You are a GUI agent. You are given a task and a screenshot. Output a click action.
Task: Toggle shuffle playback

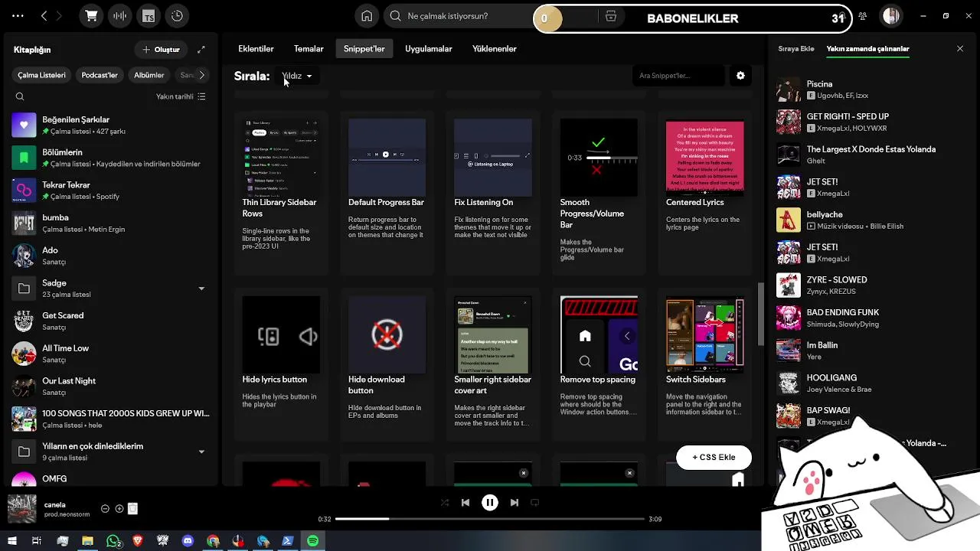445,503
